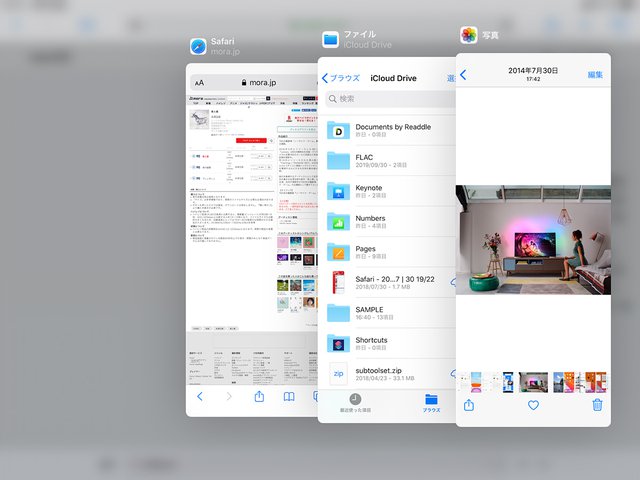This screenshot has height=480, width=640.
Task: Tap the heart favorite icon in Photos
Action: (533, 405)
